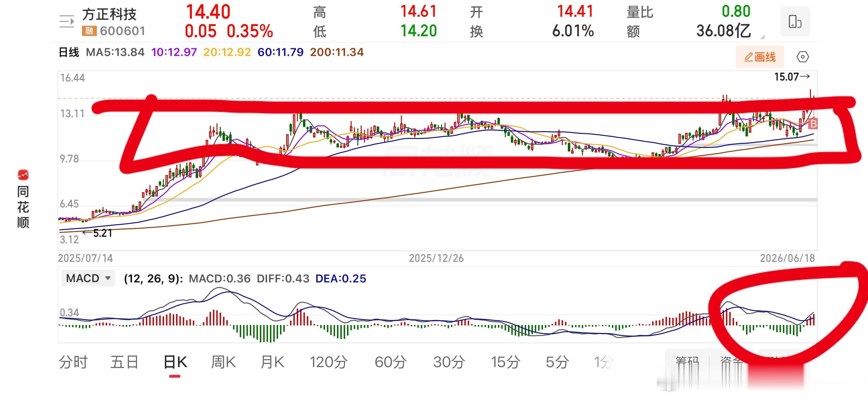Tap the blue 60:11.79 MA value
868x400 pixels.
pyautogui.click(x=280, y=52)
